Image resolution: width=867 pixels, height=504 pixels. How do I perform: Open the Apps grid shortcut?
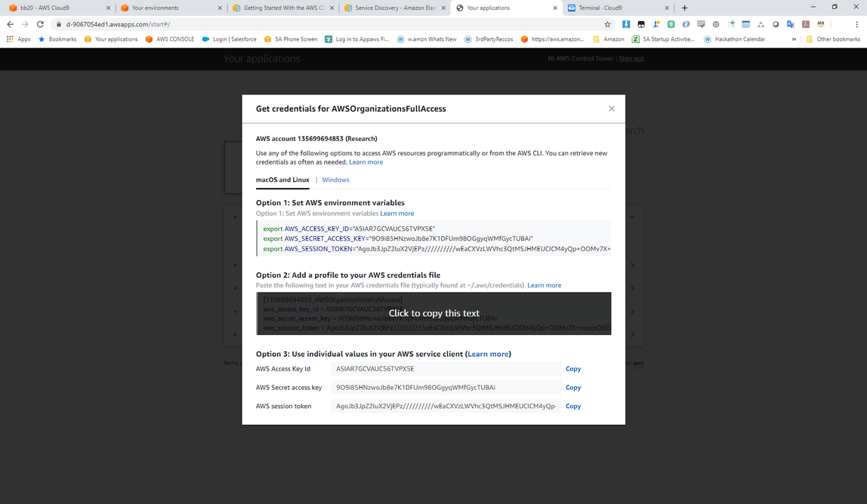point(18,39)
